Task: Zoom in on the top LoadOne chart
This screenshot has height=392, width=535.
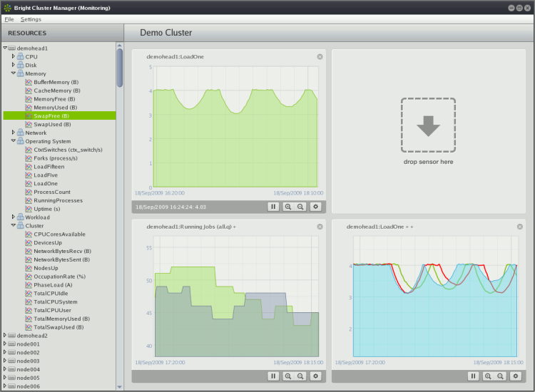Action: pyautogui.click(x=288, y=207)
